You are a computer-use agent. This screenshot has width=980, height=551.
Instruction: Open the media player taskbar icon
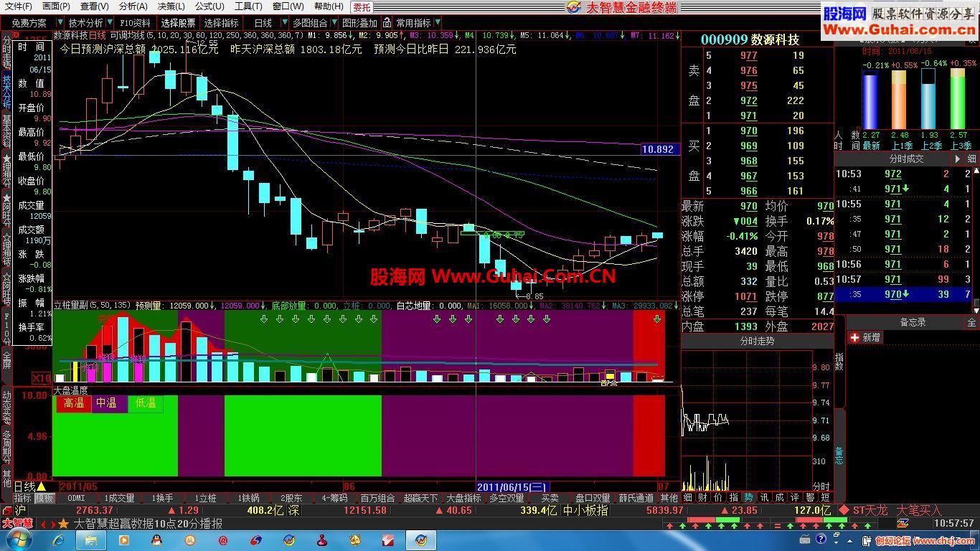pos(124,540)
